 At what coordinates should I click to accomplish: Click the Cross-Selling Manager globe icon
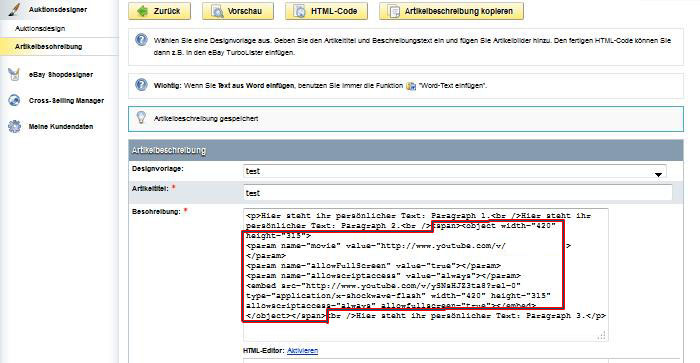coord(14,100)
